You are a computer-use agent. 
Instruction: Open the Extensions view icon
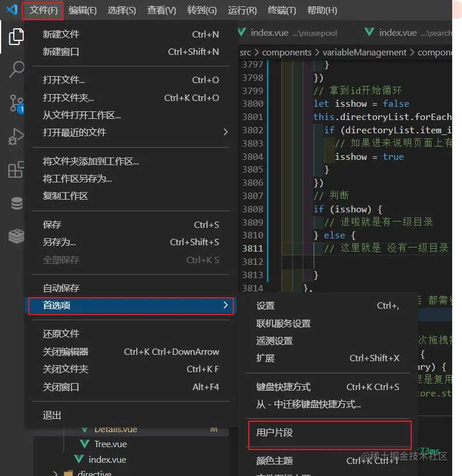coord(16,170)
